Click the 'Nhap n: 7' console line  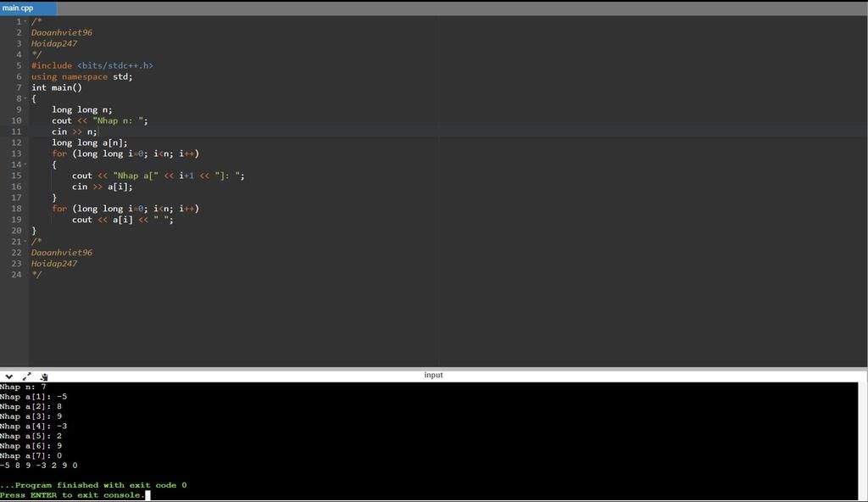point(23,387)
